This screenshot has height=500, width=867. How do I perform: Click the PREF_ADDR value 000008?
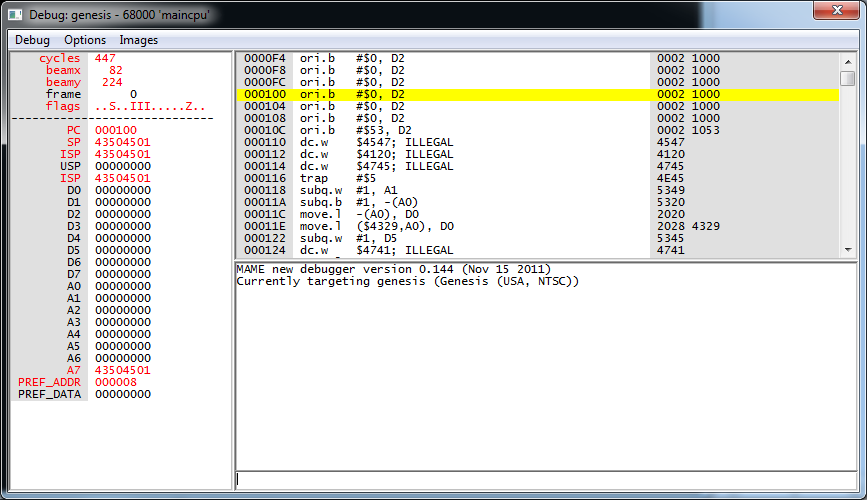click(116, 382)
